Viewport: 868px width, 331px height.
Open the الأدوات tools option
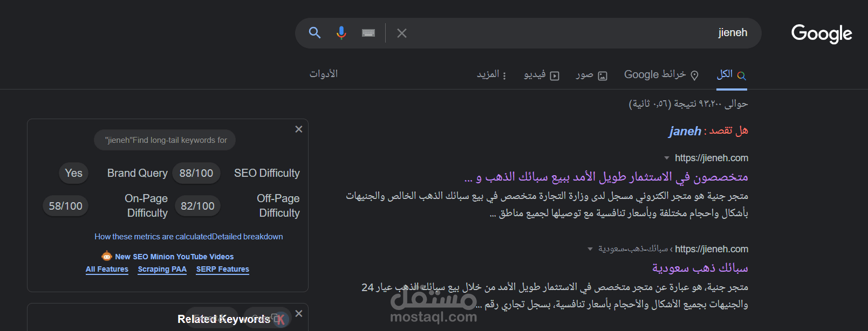tap(324, 74)
